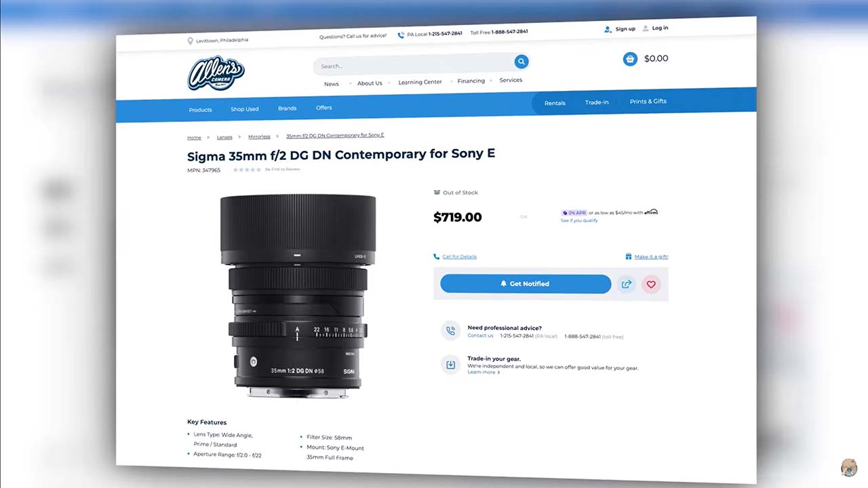The width and height of the screenshot is (868, 488).
Task: Click the trade-in download arrow icon
Action: [450, 365]
